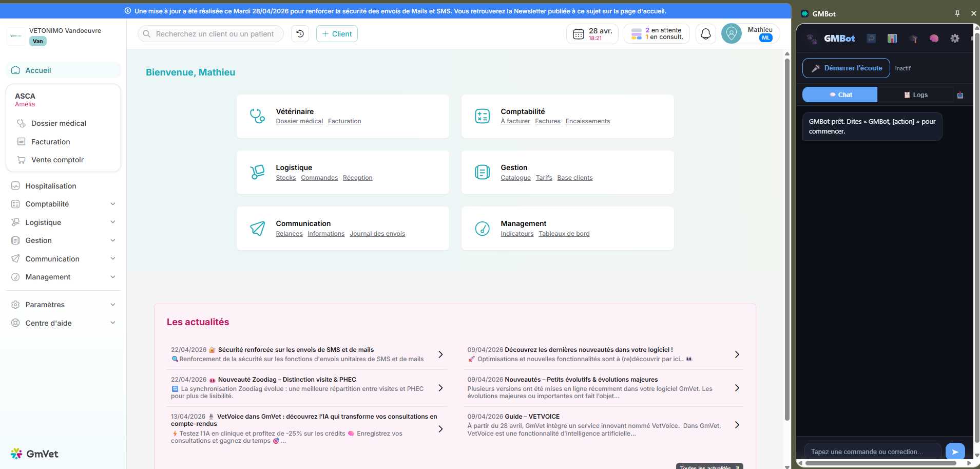Click the Management gauge card icon
The width and height of the screenshot is (980, 469).
point(482,228)
